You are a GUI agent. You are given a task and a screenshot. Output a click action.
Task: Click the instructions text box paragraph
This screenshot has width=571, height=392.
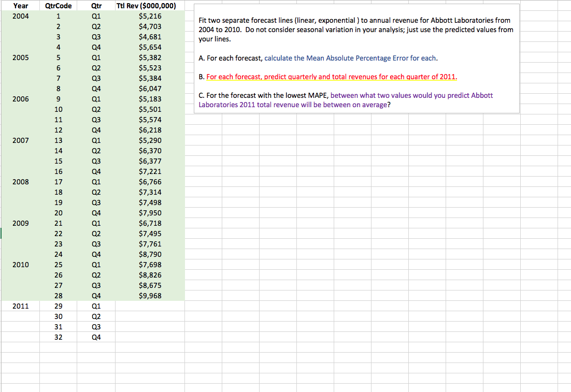coord(356,30)
